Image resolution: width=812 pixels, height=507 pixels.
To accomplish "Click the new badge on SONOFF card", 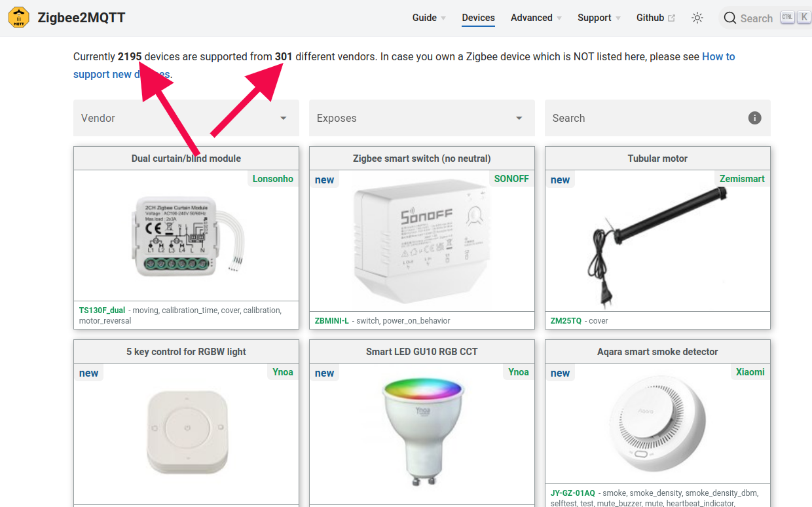I will pos(324,180).
